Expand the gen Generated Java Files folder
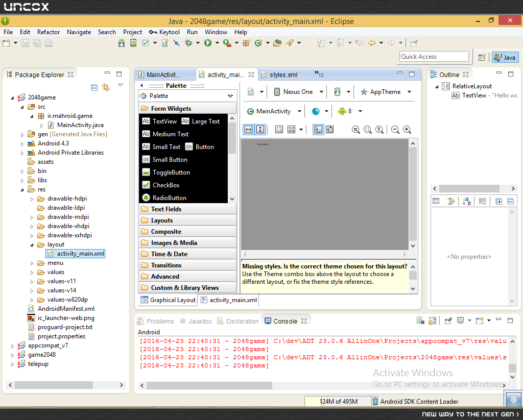The height and width of the screenshot is (420, 523). [x=22, y=135]
